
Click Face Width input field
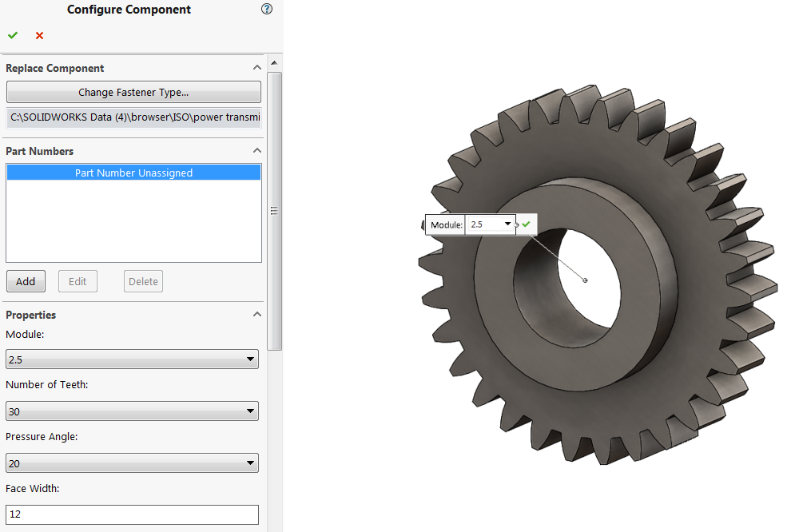click(132, 514)
